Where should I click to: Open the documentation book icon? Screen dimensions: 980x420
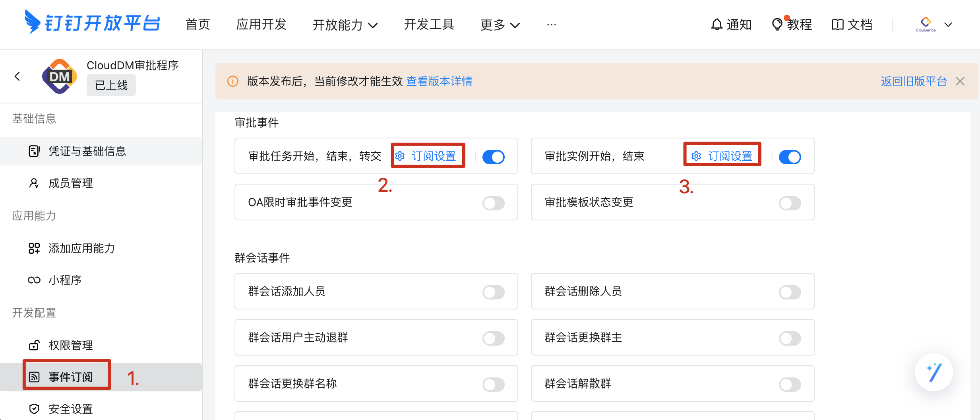tap(837, 25)
